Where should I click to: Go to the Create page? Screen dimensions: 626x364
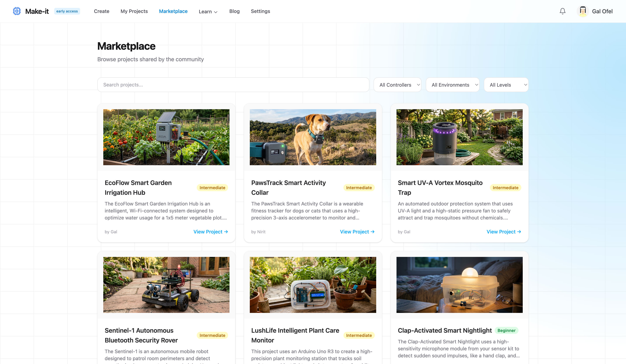102,11
